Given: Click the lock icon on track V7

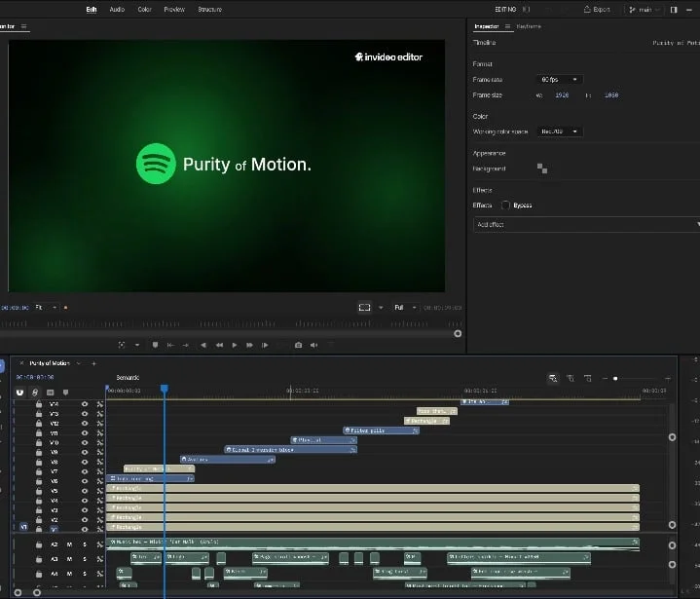Looking at the screenshot, I should [39, 471].
